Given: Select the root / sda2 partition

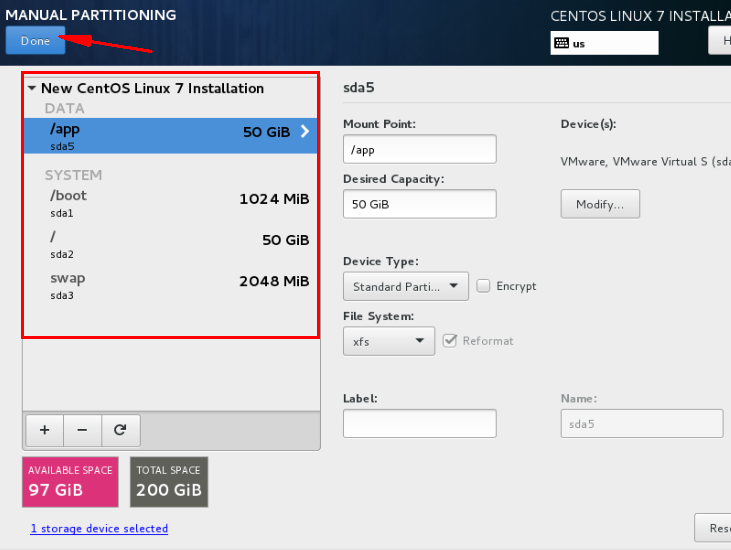Looking at the screenshot, I should tap(171, 244).
